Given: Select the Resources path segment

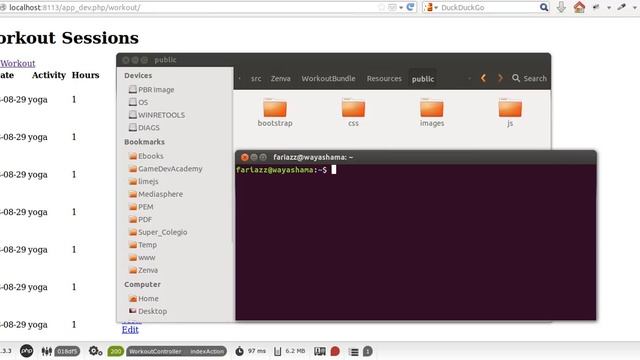Looking at the screenshot, I should (384, 78).
